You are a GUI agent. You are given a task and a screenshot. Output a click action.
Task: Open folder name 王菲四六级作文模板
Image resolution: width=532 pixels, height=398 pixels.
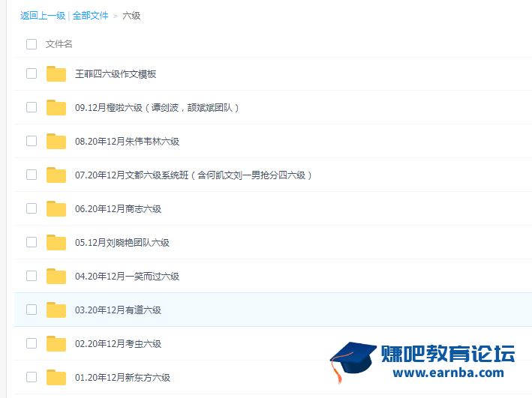(x=116, y=74)
